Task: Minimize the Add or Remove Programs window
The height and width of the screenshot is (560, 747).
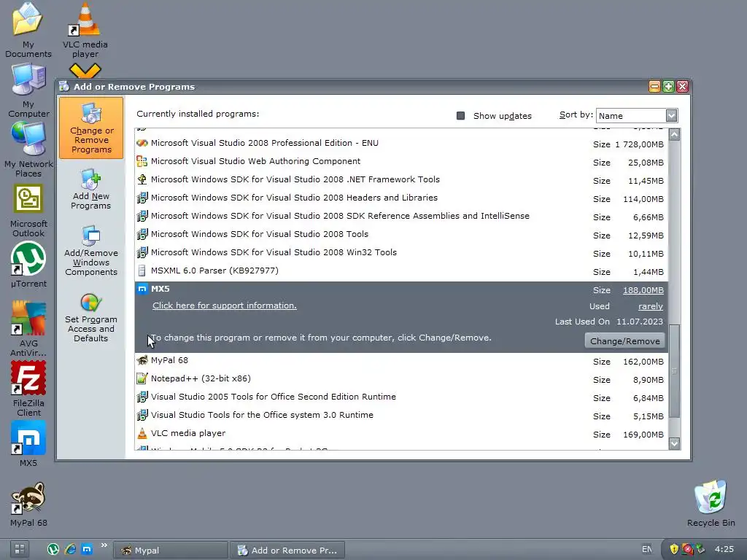Action: pos(654,86)
